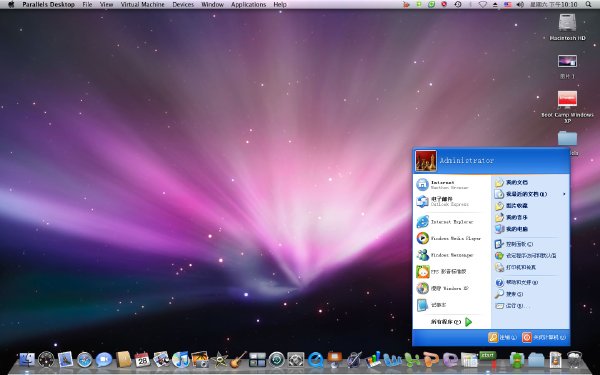600x375 pixels.
Task: Open the iCal calendar Dock icon
Action: click(x=142, y=360)
